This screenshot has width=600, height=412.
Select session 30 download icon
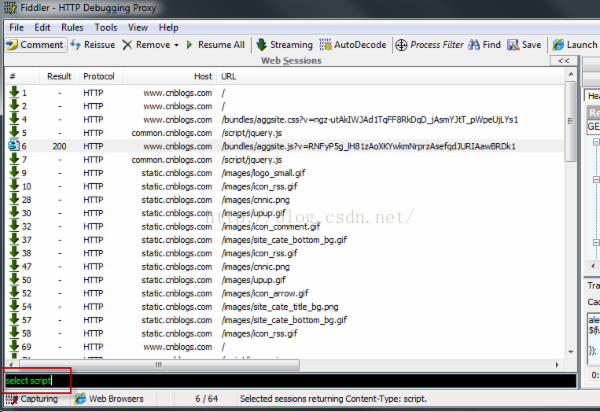(14, 213)
